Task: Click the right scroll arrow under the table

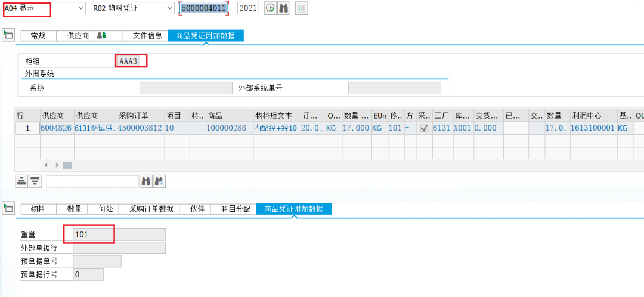Action: 57,165
